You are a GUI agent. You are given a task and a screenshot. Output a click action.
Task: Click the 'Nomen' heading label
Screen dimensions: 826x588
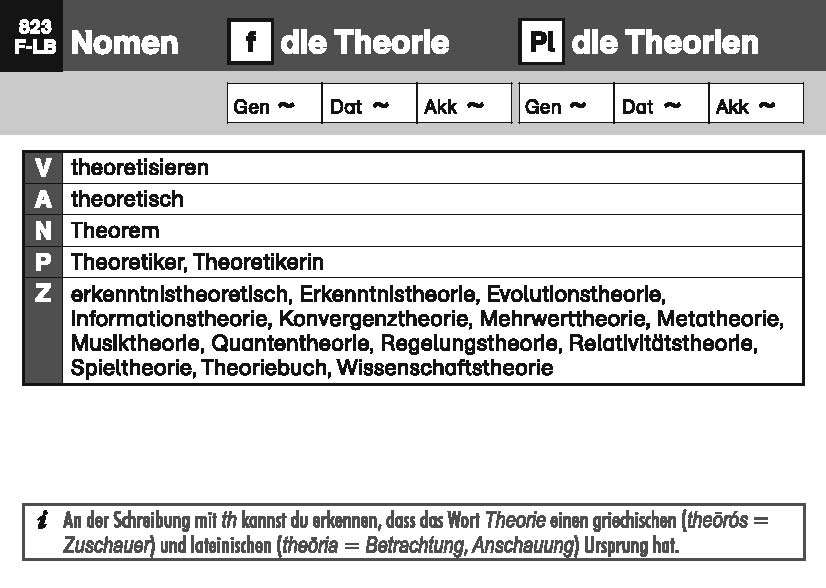(125, 43)
